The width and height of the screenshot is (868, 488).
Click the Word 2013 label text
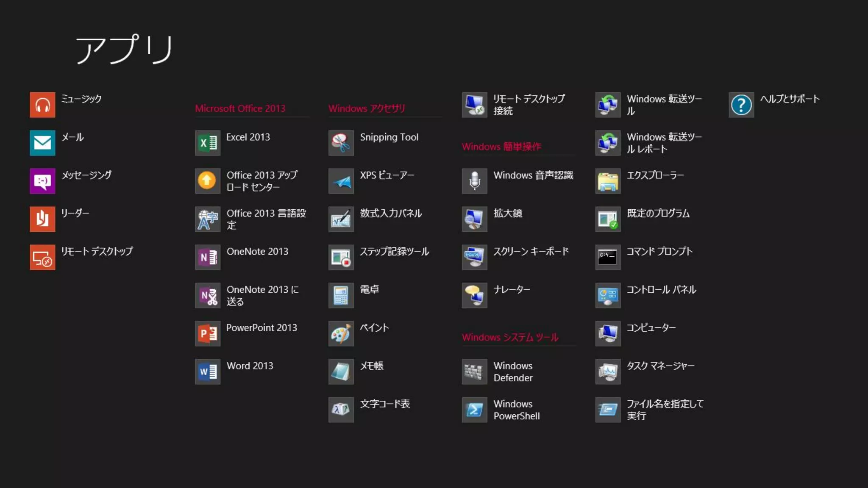coord(250,366)
